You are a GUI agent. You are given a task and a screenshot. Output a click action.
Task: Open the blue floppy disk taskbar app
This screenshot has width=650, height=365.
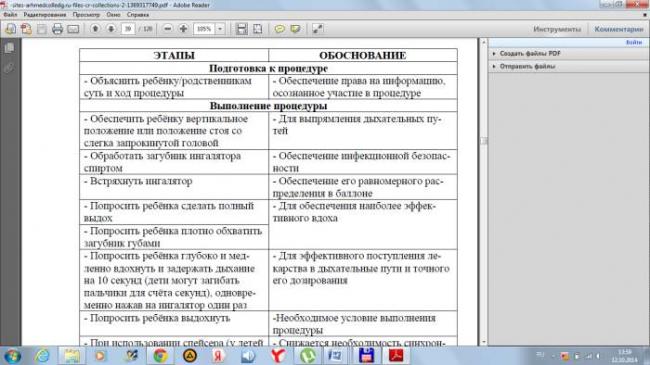click(366, 356)
